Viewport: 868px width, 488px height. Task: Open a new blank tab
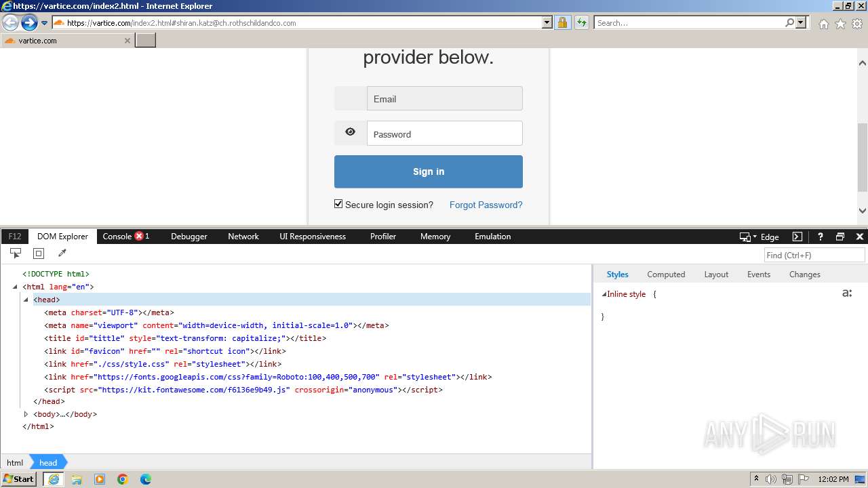(x=146, y=40)
